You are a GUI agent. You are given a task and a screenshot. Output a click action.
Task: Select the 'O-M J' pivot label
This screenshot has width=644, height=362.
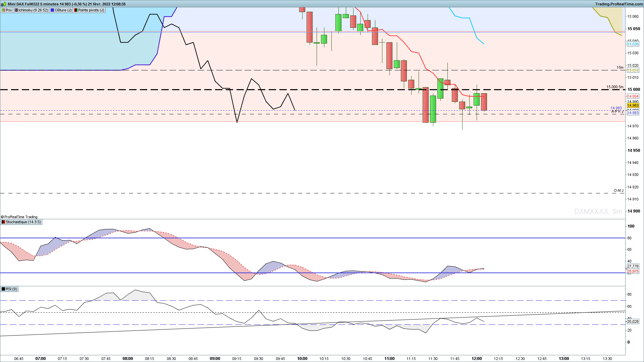[619, 191]
